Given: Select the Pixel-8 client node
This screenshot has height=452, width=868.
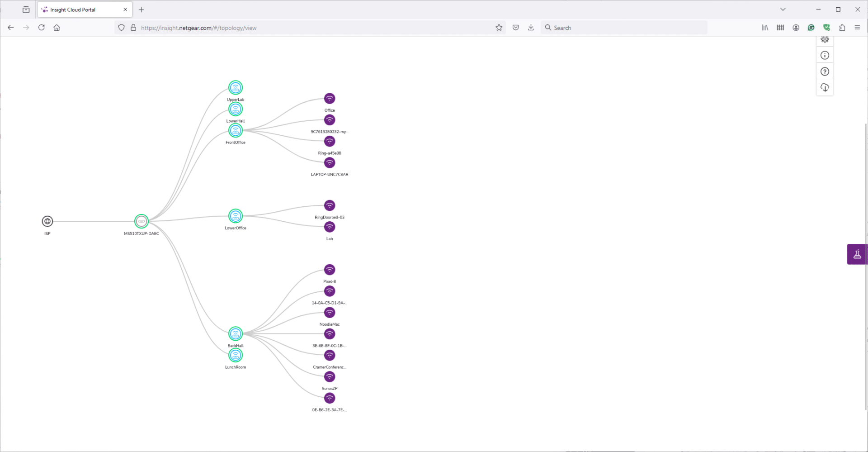Looking at the screenshot, I should pos(330,270).
